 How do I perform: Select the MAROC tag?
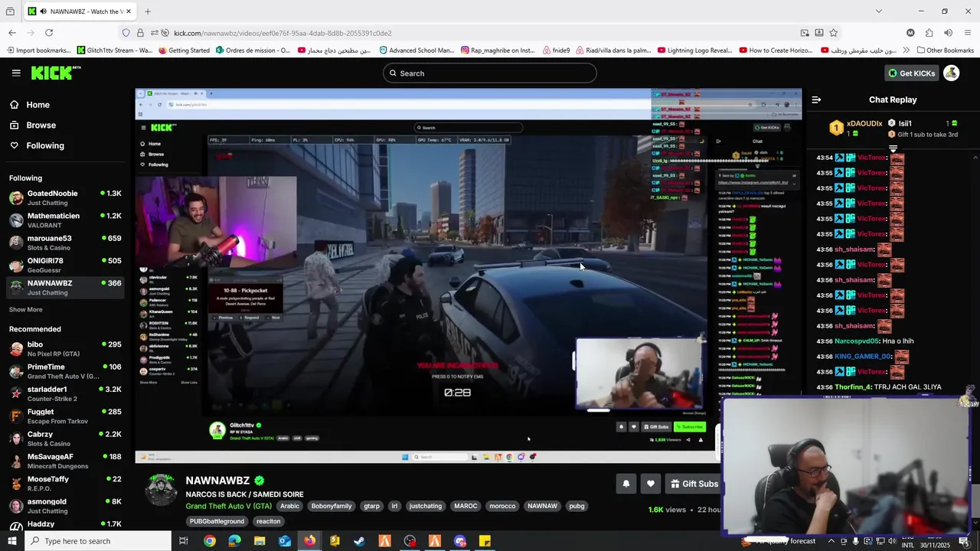point(465,506)
